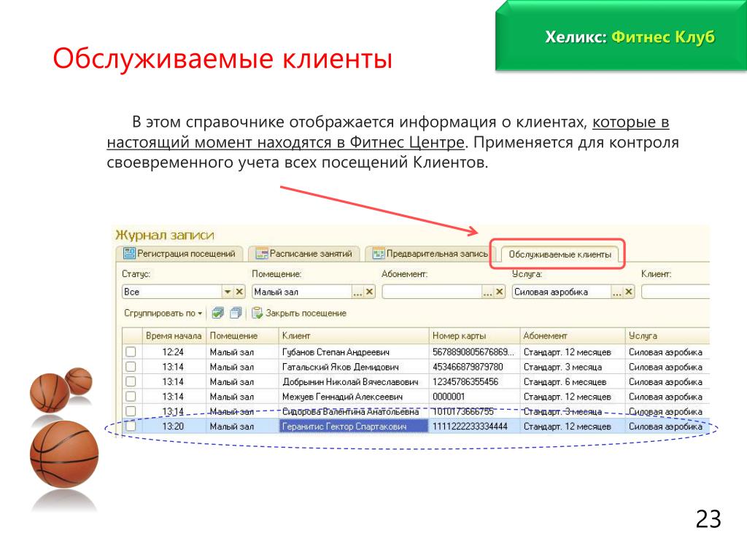Switch to Предварительная запись tab

[430, 254]
